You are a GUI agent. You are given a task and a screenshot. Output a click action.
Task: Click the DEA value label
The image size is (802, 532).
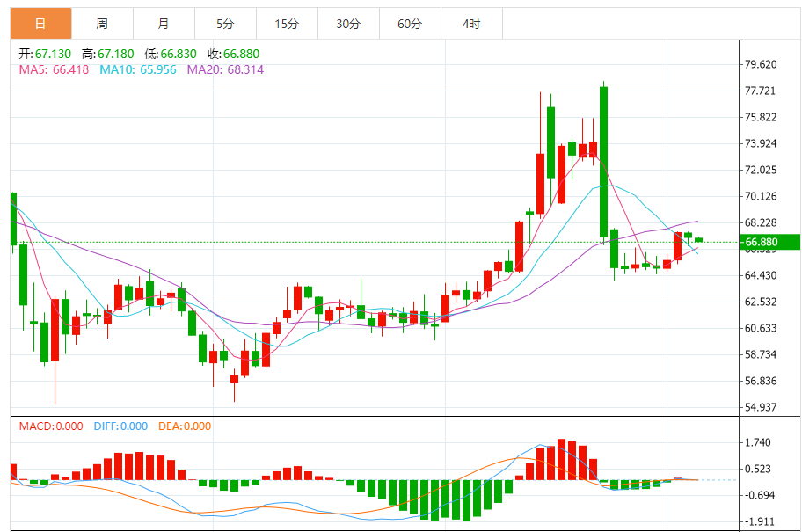tap(185, 426)
